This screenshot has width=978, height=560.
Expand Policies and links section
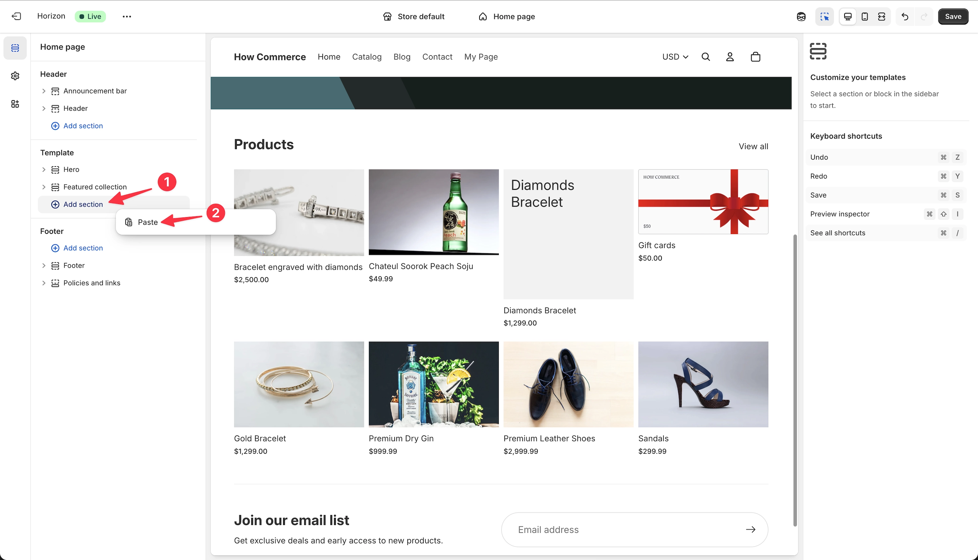(43, 283)
